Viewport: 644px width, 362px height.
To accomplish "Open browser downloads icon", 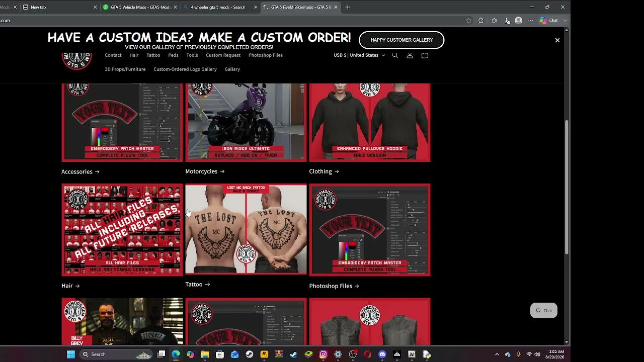I will pyautogui.click(x=507, y=21).
